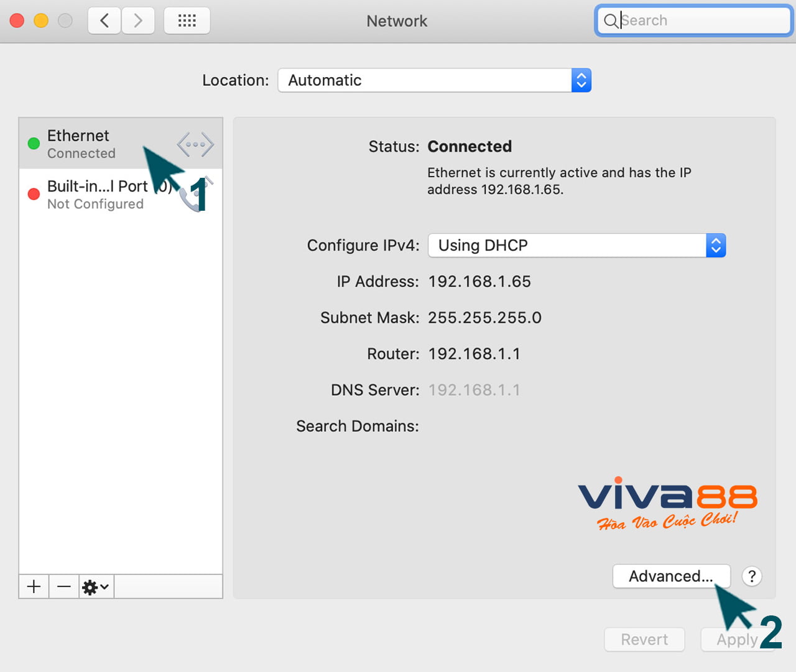The width and height of the screenshot is (796, 672).
Task: Click the signal waves icon next to Ethernet
Action: pos(195,144)
